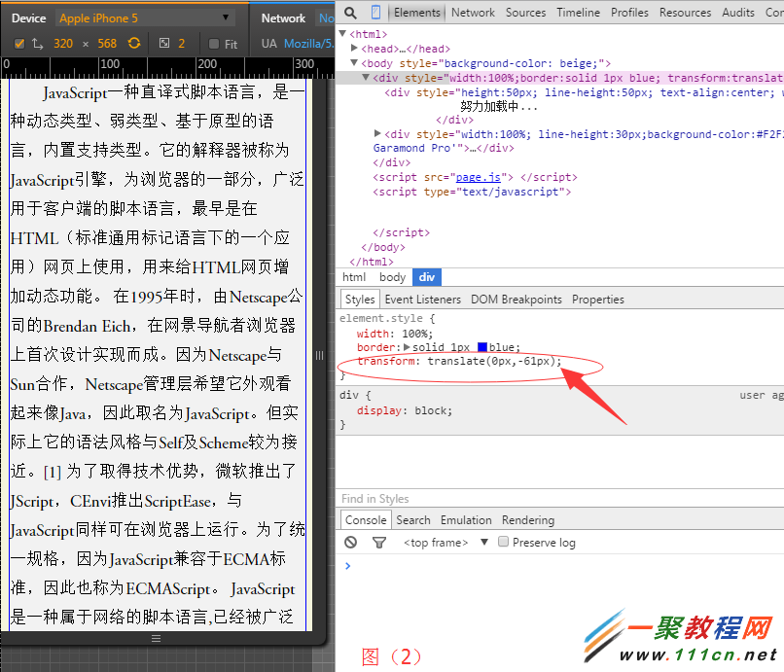Switch to the Network tab
This screenshot has width=784, height=672.
473,13
